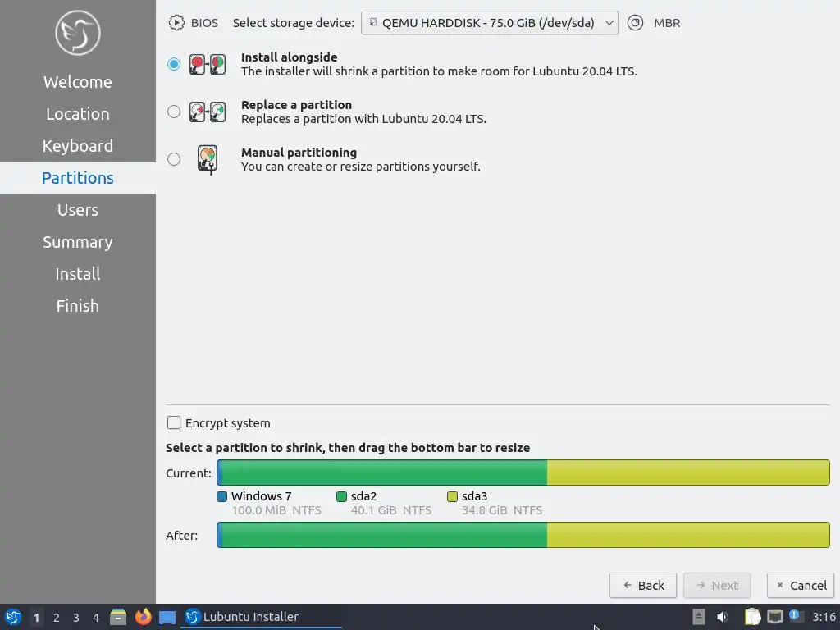The height and width of the screenshot is (630, 840).
Task: Click the sda3 yellow legend swatch
Action: point(452,496)
